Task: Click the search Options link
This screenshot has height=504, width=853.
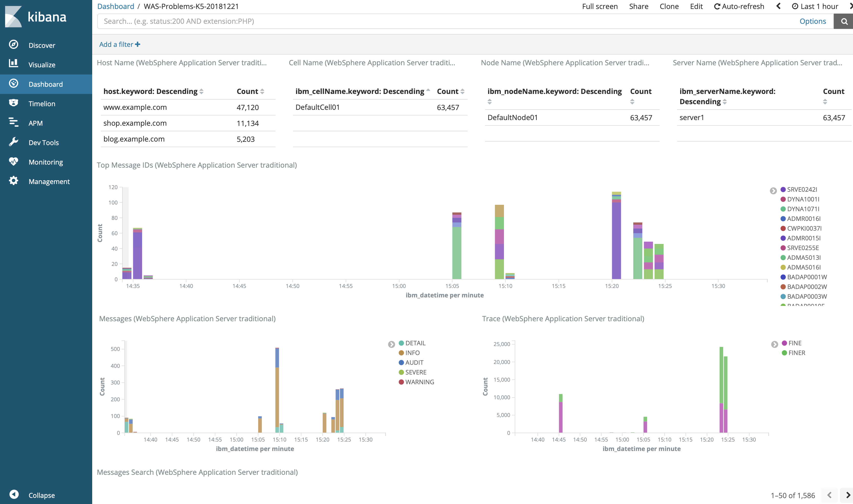Action: [x=813, y=22]
